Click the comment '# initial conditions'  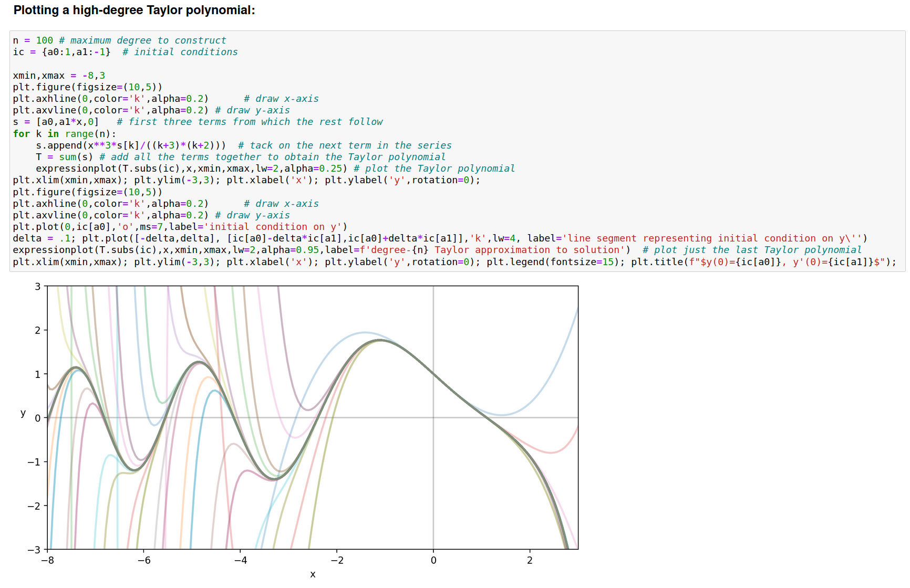coord(180,52)
